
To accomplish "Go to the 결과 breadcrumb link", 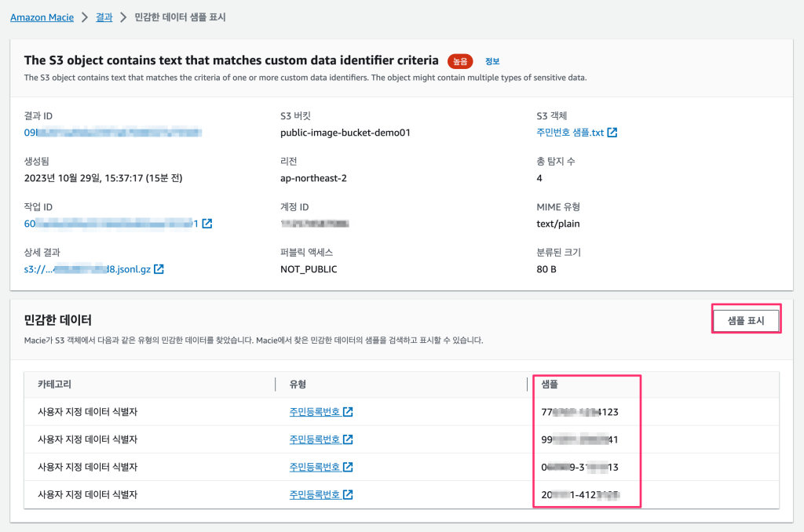I will [104, 17].
